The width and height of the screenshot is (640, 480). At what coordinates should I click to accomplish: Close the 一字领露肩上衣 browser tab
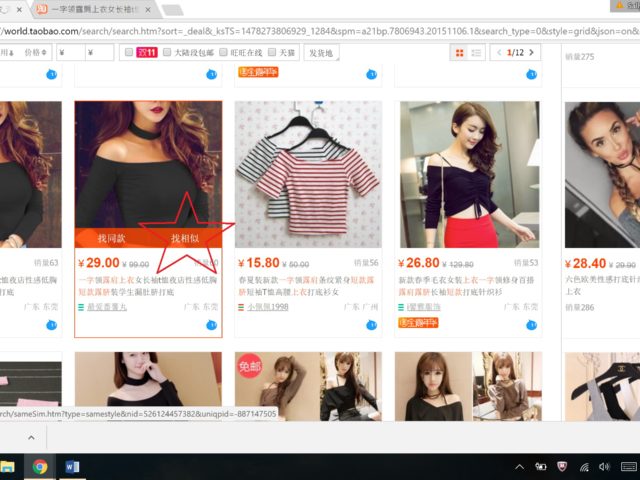pos(148,10)
